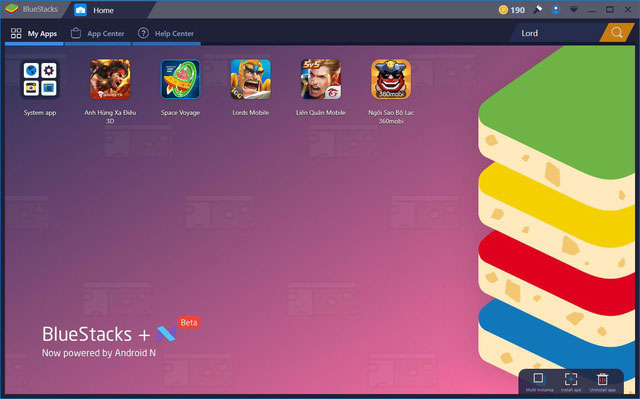Switch to the My Apps tab
640x399 pixels.
click(34, 33)
